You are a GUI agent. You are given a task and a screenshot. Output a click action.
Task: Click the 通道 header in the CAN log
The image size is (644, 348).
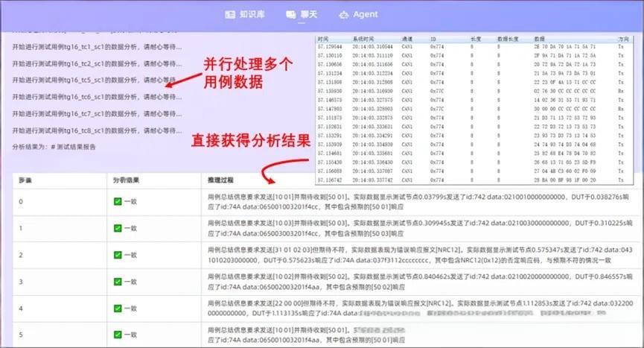click(407, 39)
